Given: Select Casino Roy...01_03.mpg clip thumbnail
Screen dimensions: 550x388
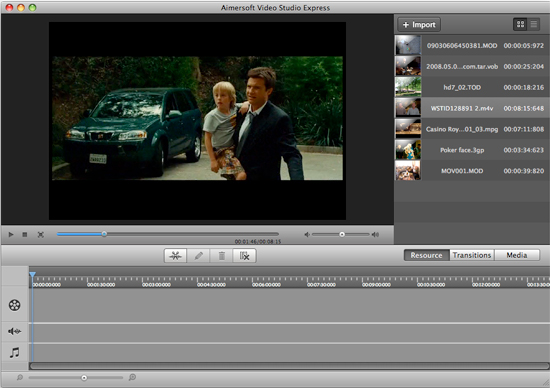Looking at the screenshot, I should coord(408,128).
